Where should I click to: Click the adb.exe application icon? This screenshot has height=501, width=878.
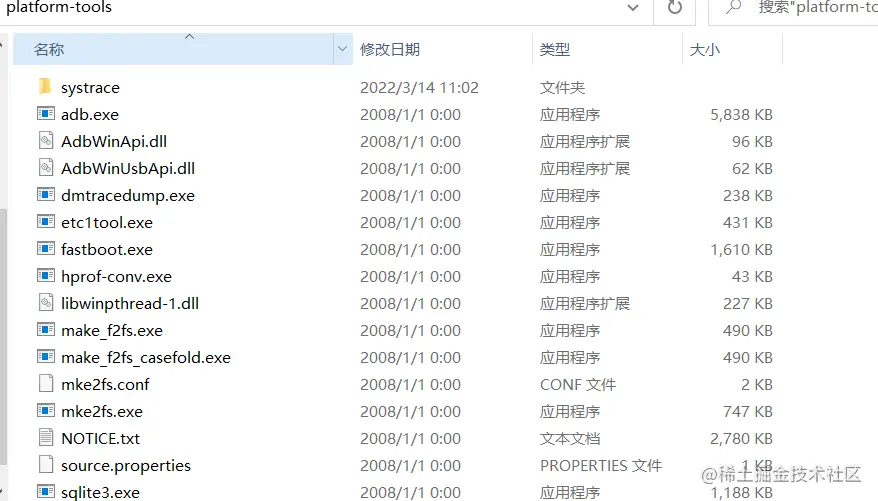(x=46, y=114)
